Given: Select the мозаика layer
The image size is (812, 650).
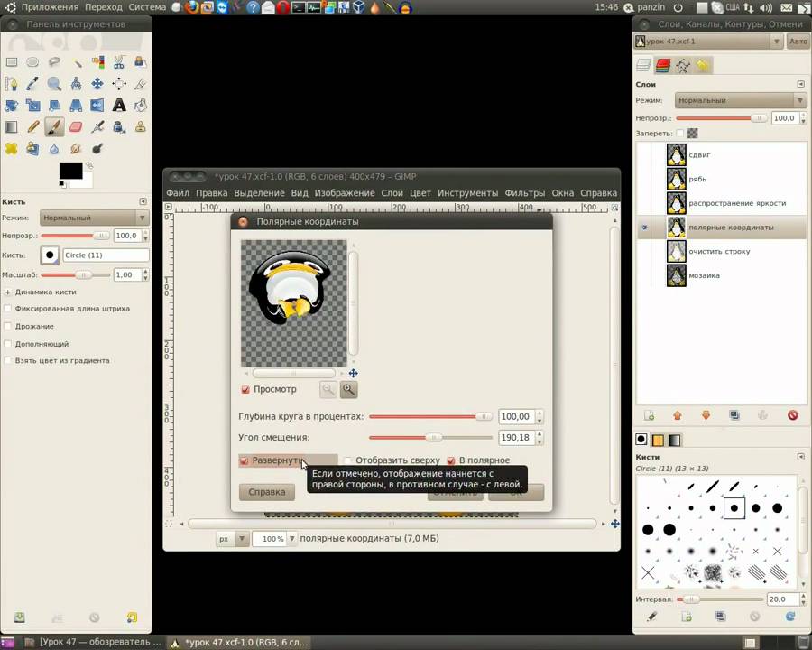Looking at the screenshot, I should coord(721,275).
